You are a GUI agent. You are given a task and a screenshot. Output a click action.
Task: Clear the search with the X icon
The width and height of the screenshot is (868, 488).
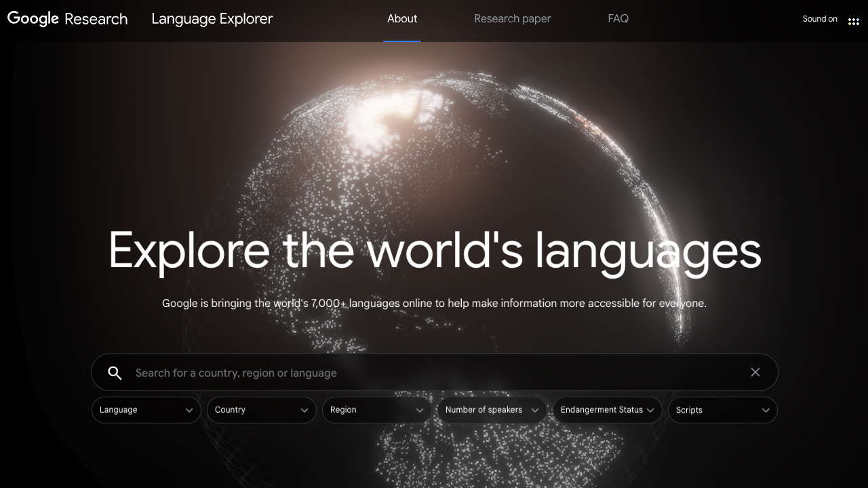click(x=755, y=372)
